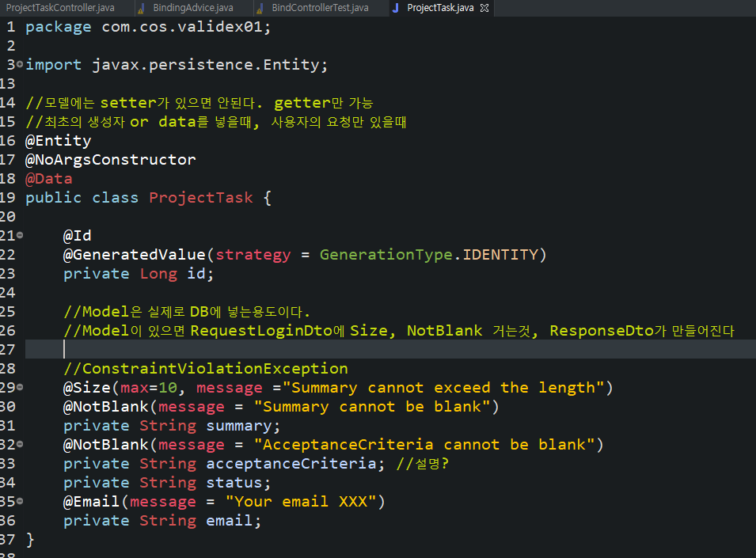This screenshot has width=756, height=558.
Task: Click the ProjectTask class name
Action: coord(201,198)
